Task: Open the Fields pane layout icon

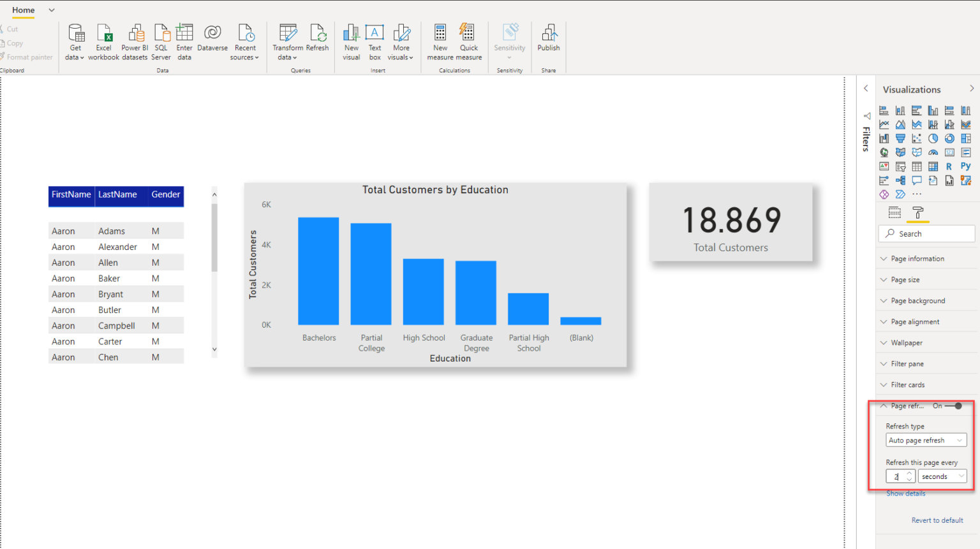Action: click(x=894, y=212)
